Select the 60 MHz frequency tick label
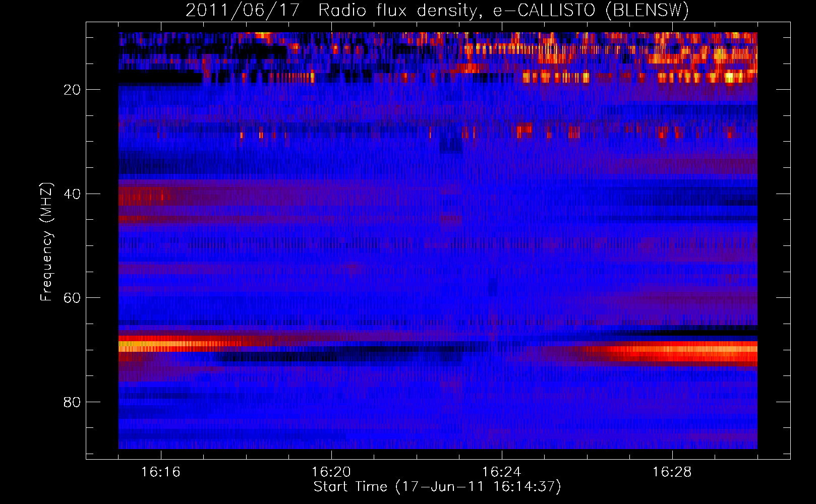This screenshot has width=816, height=504. [72, 298]
